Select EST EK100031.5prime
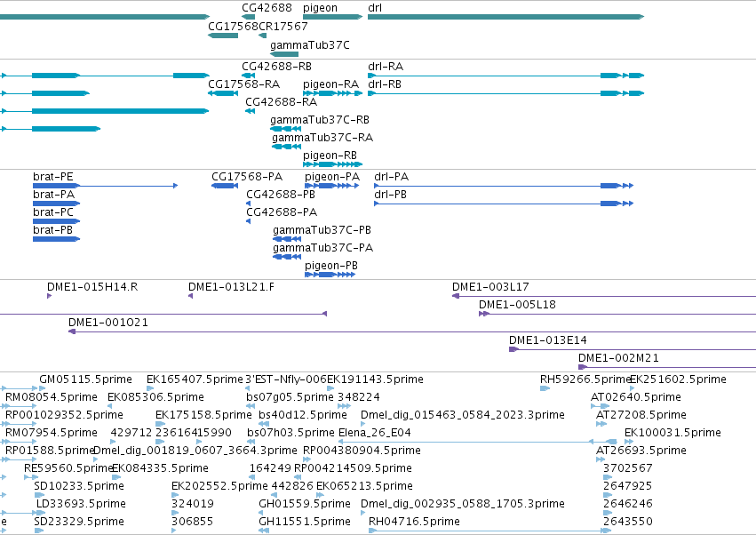Screen dimensions: 756x535 [673, 433]
